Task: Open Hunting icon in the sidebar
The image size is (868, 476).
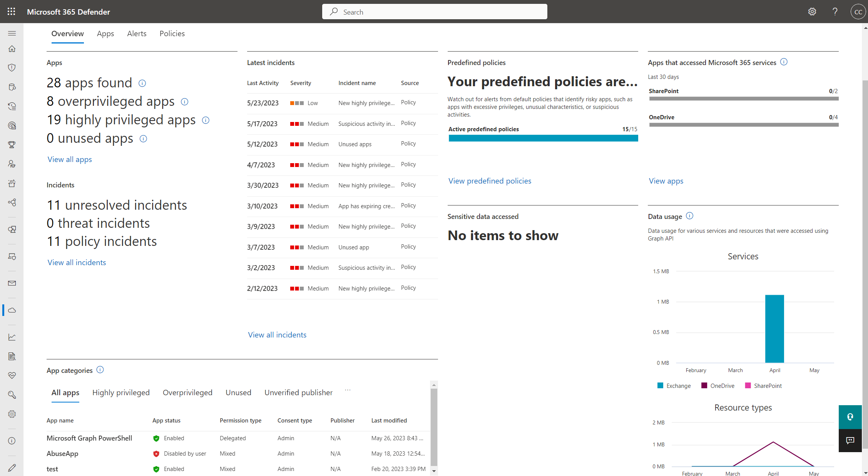Action: [x=12, y=87]
